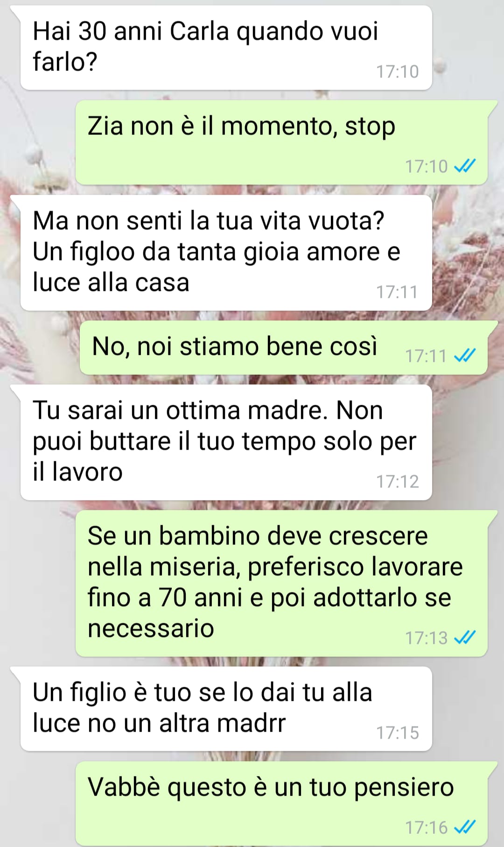Image resolution: width=504 pixels, height=847 pixels.
Task: Tap the 17:10 timestamp on the green bubble
Action: [427, 166]
